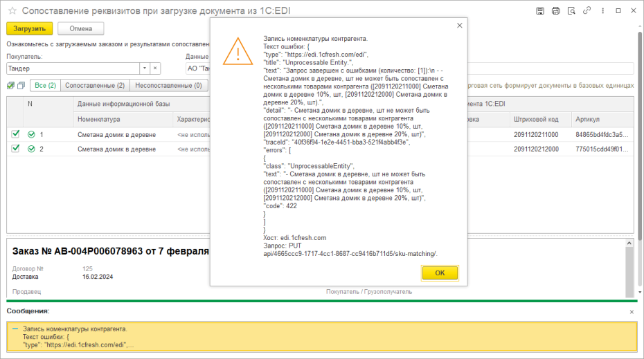Open the more options kebab menu
Image resolution: width=644 pixels, height=359 pixels.
[x=602, y=11]
